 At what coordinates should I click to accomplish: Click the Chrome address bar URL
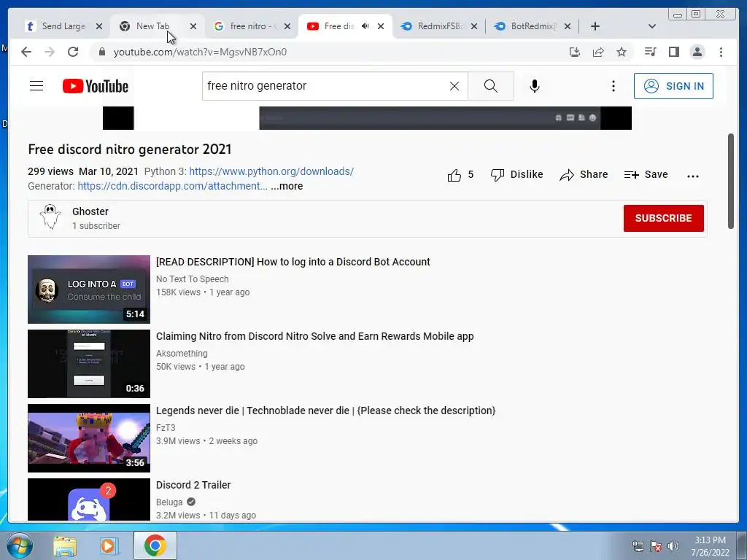(200, 52)
